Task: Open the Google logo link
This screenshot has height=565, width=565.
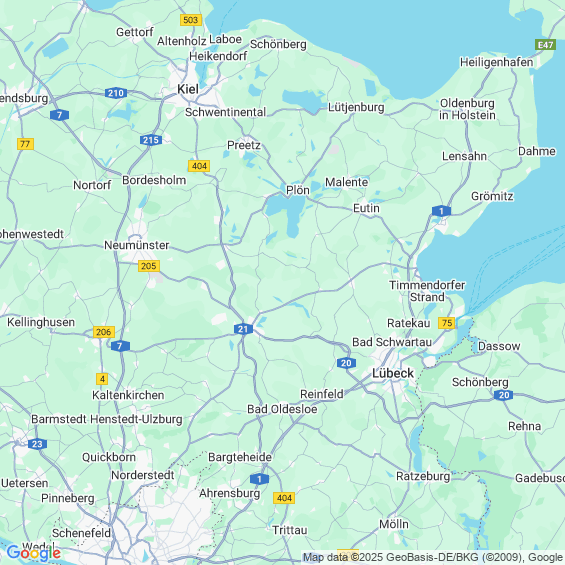Action: point(34,552)
